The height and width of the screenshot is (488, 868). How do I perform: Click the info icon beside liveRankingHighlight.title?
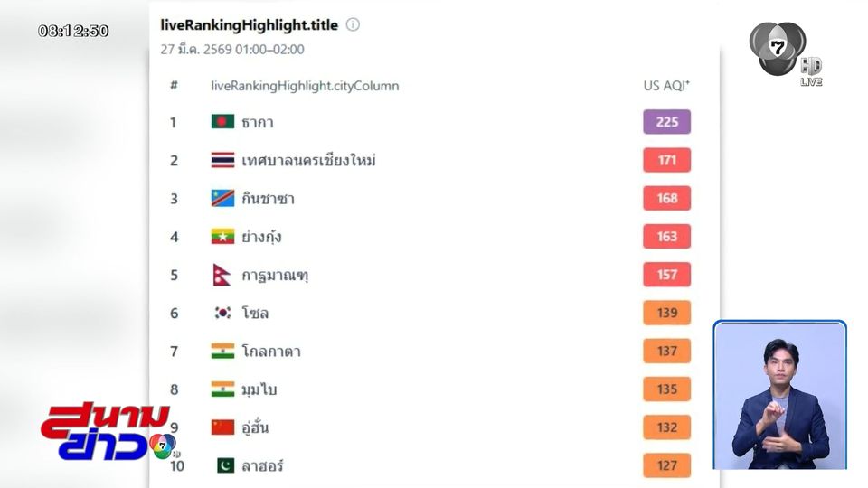click(353, 25)
